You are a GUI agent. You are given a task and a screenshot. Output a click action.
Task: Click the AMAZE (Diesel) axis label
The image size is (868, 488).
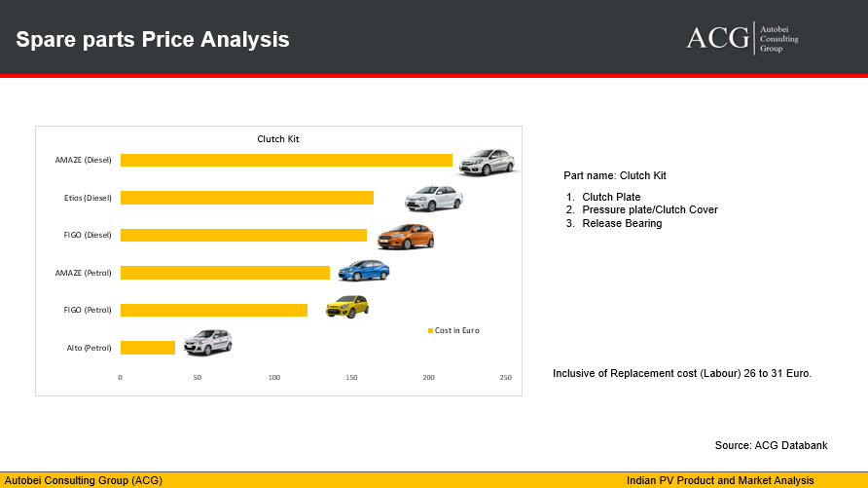tap(83, 160)
